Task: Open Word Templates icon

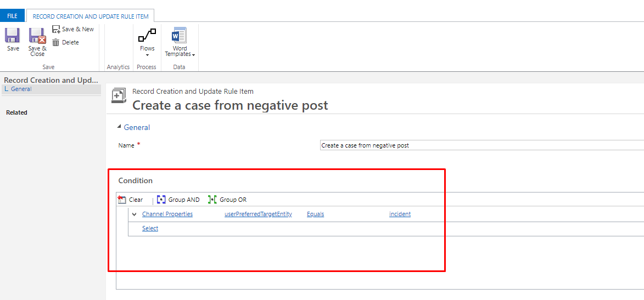Action: (180, 36)
